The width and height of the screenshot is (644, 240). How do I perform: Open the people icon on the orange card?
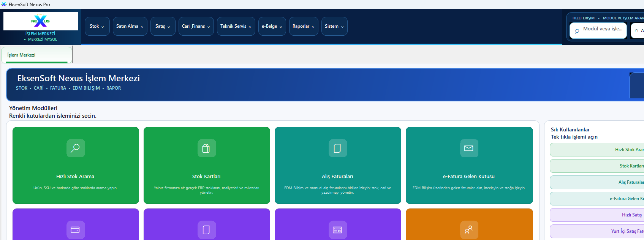[469, 230]
